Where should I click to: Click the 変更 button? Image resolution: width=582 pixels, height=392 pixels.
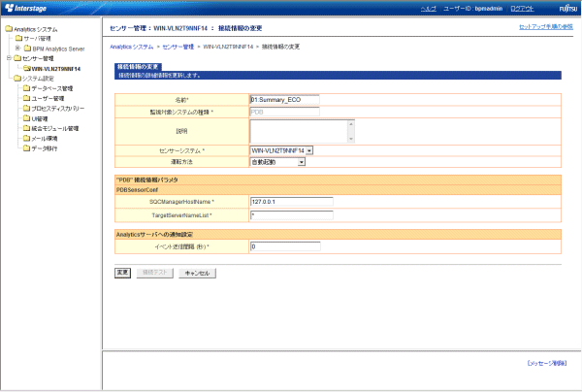click(x=122, y=273)
